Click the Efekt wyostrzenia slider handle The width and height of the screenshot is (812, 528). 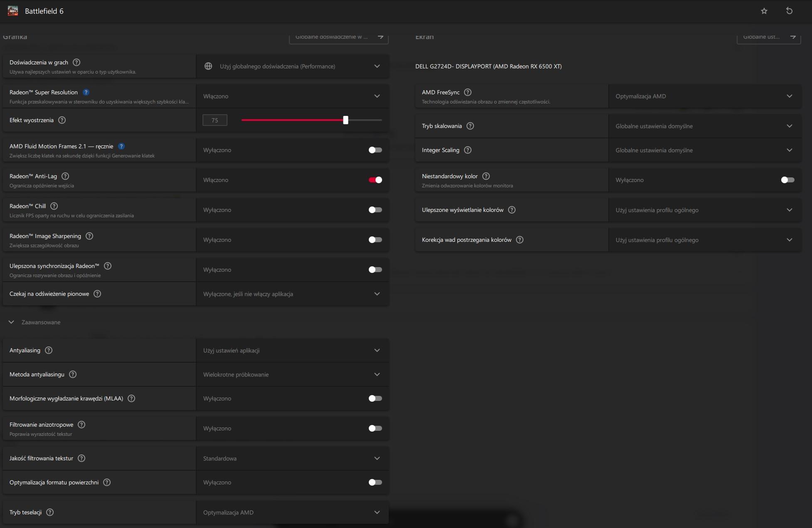pyautogui.click(x=346, y=120)
